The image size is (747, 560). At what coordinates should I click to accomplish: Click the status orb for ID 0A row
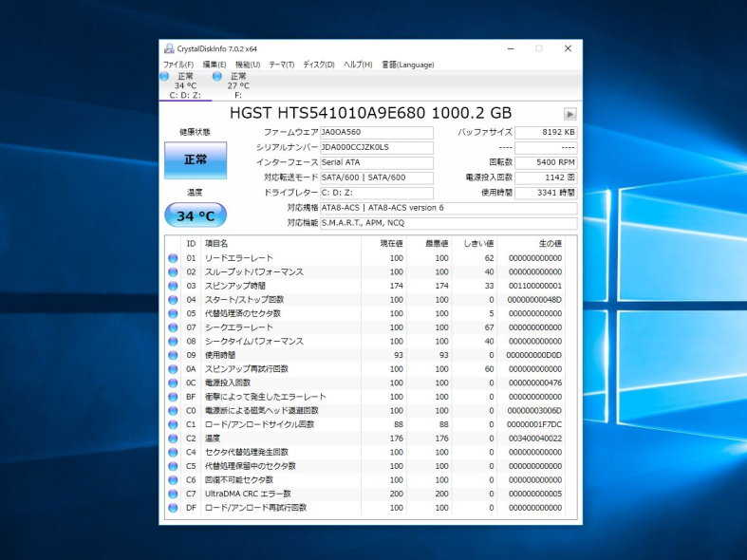173,369
